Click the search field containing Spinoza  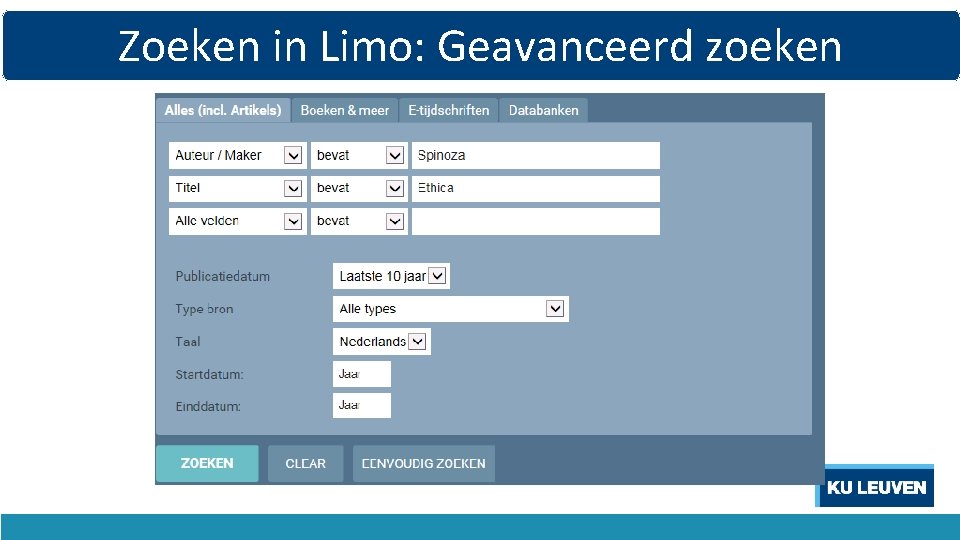click(536, 156)
